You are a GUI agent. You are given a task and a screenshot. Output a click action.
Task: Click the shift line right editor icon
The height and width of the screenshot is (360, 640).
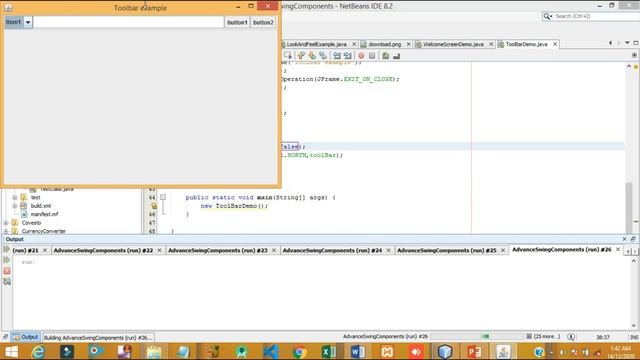click(x=347, y=56)
